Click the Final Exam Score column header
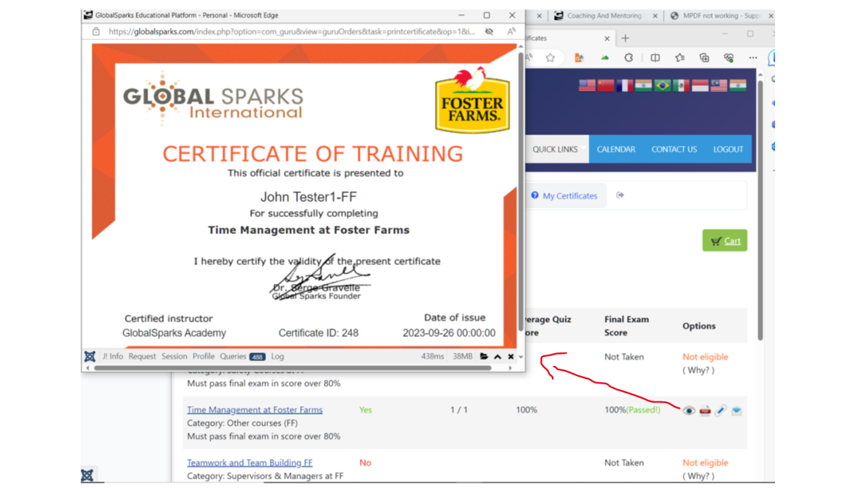The width and height of the screenshot is (868, 488). click(627, 326)
